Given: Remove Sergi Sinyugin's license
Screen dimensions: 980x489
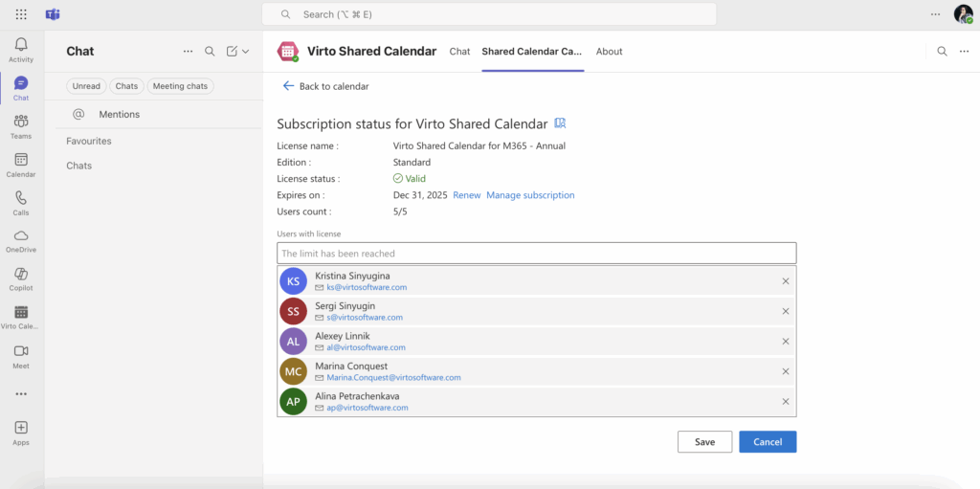Looking at the screenshot, I should click(x=786, y=311).
